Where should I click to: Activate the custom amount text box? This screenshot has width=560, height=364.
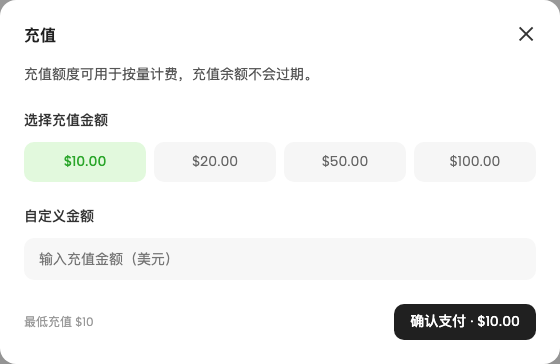pos(280,259)
